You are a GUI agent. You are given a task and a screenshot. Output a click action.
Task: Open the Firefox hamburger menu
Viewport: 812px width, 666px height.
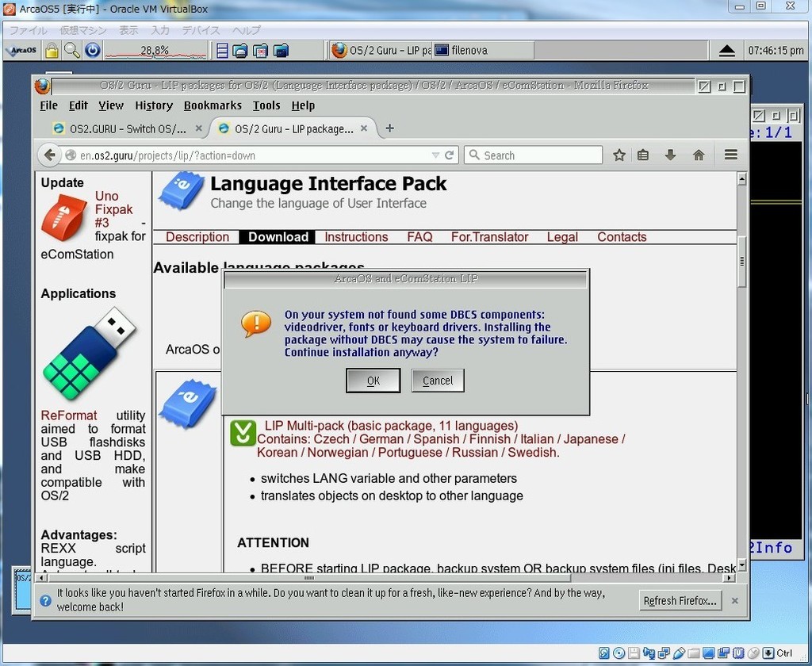(x=730, y=155)
